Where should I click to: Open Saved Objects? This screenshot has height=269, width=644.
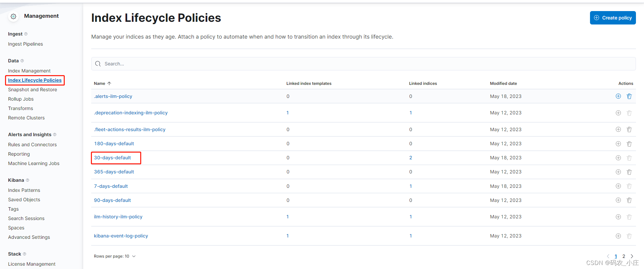24,200
